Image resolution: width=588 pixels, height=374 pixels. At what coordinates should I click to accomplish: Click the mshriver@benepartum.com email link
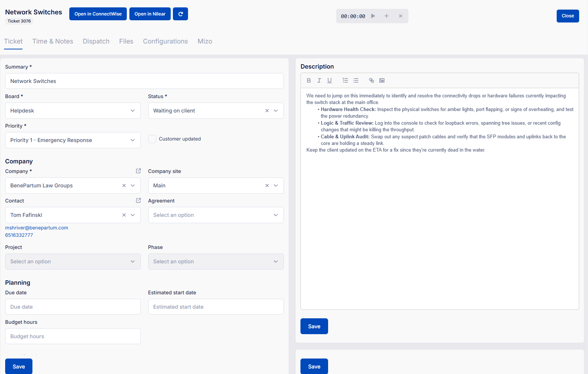36,228
